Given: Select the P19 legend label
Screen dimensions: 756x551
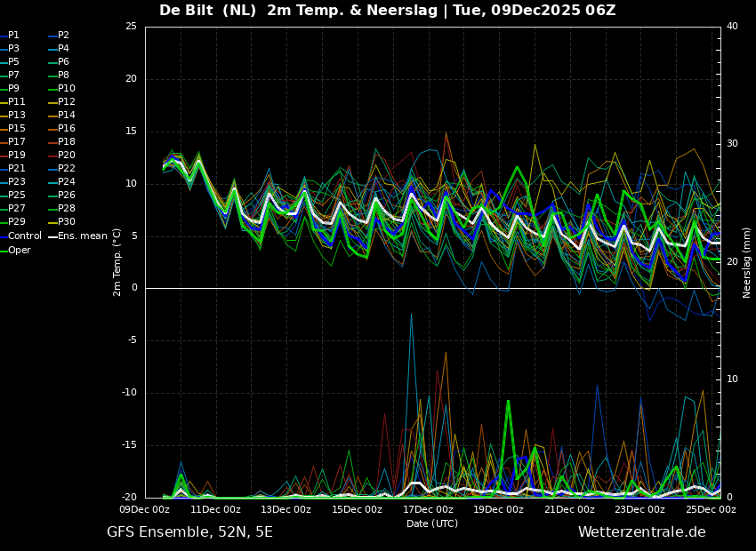Looking at the screenshot, I should [x=12, y=156].
